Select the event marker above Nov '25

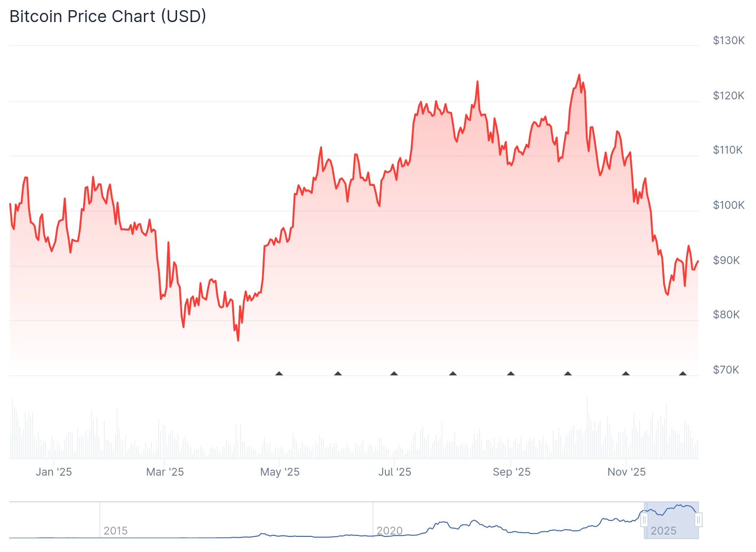coord(626,374)
